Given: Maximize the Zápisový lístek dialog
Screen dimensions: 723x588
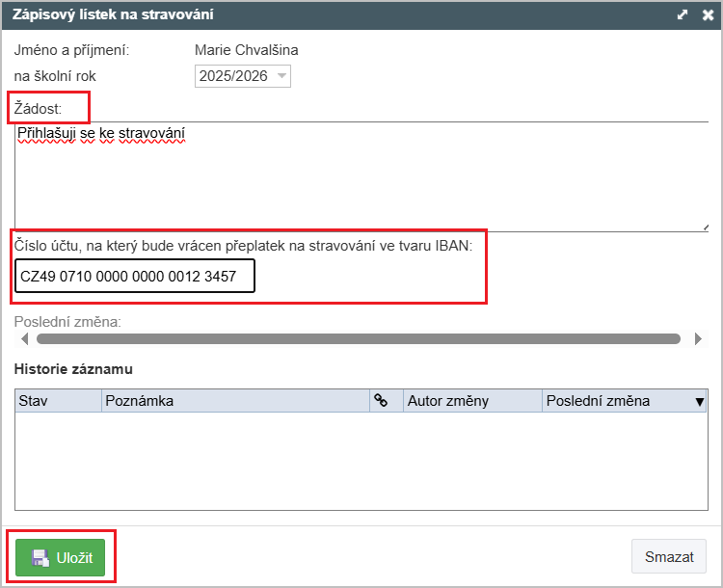Looking at the screenshot, I should click(x=683, y=15).
